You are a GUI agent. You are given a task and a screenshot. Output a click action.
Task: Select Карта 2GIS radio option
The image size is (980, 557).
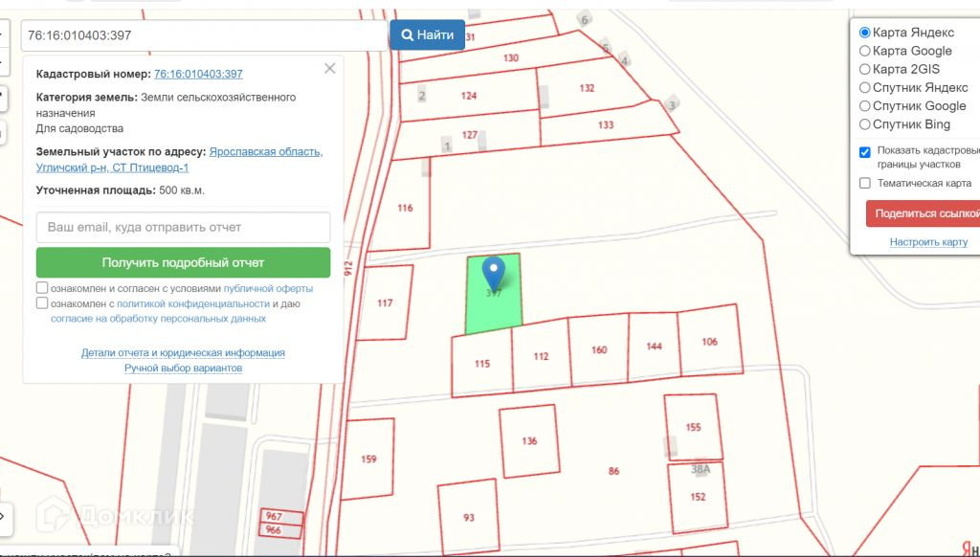click(865, 70)
